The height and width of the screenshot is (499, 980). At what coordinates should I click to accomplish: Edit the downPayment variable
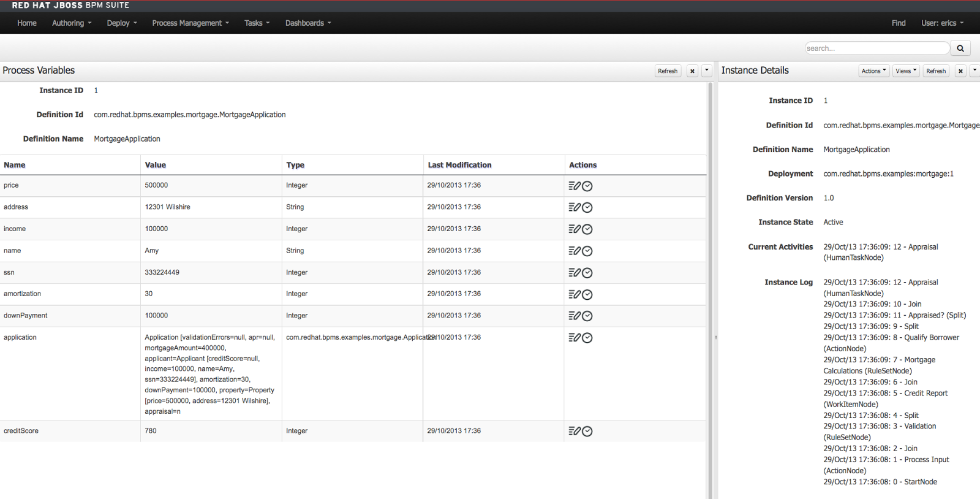575,316
